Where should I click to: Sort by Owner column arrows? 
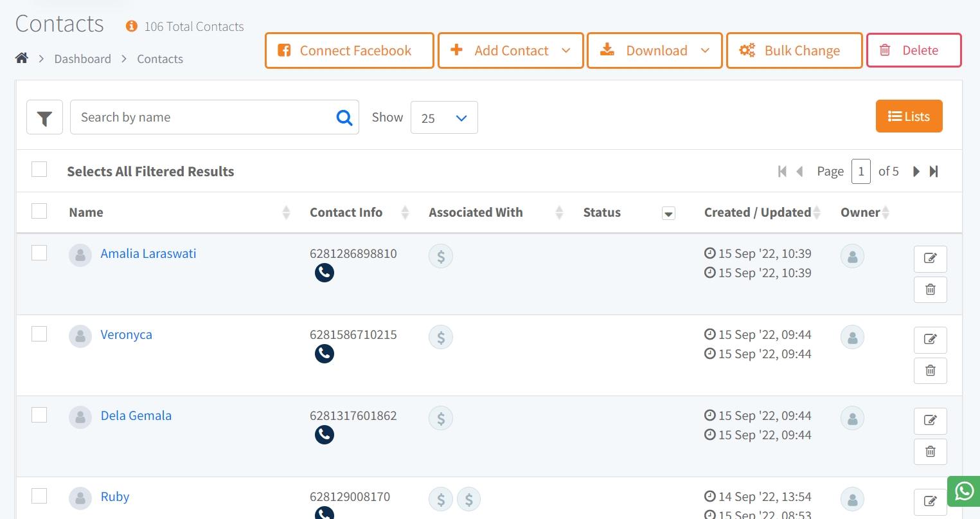pos(886,212)
